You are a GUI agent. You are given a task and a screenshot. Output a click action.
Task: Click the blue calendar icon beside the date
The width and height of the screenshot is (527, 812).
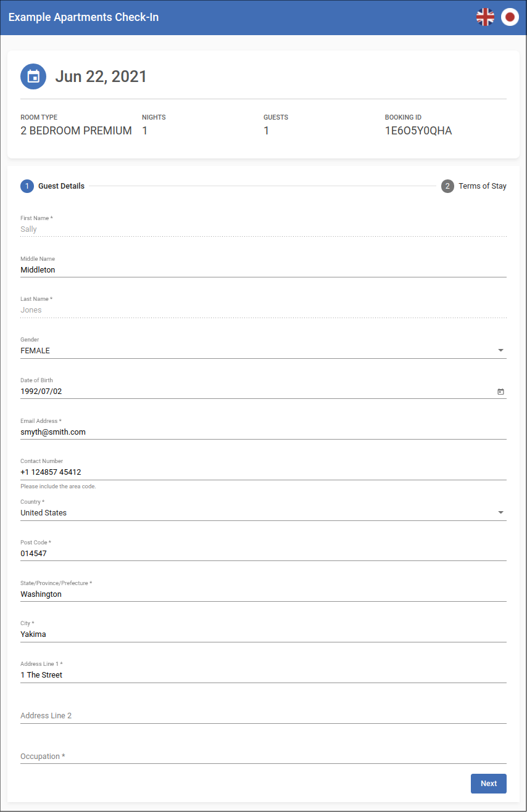pos(33,76)
